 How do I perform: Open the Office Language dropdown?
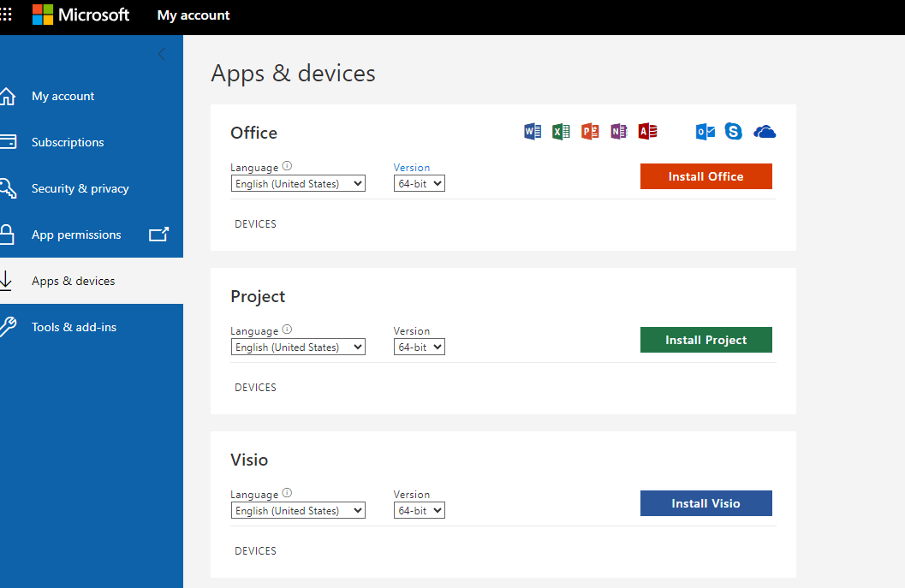click(x=298, y=183)
